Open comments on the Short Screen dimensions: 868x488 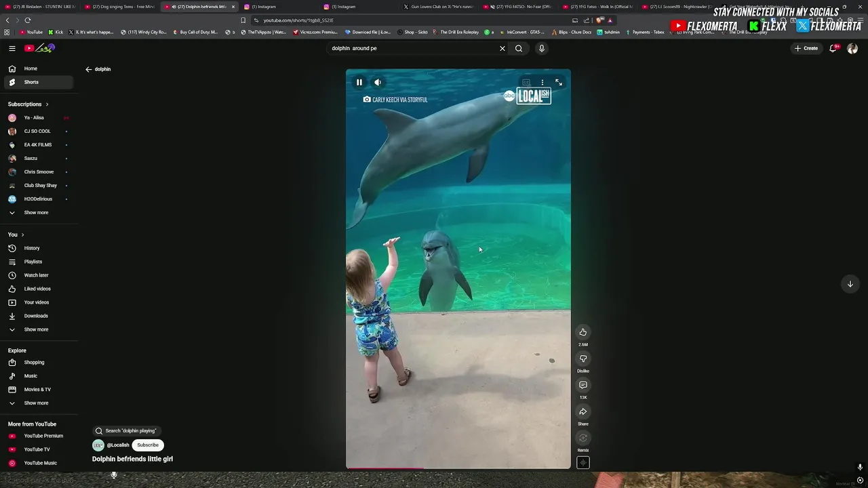point(583,385)
